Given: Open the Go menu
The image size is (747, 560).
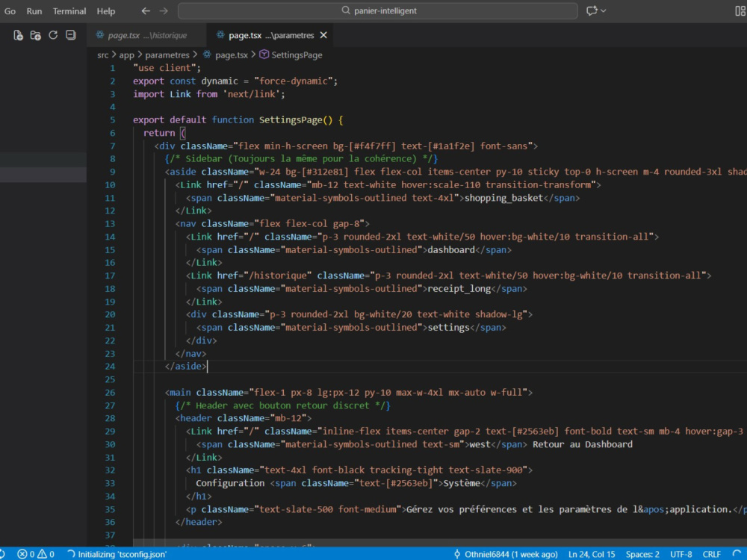Looking at the screenshot, I should 10,11.
